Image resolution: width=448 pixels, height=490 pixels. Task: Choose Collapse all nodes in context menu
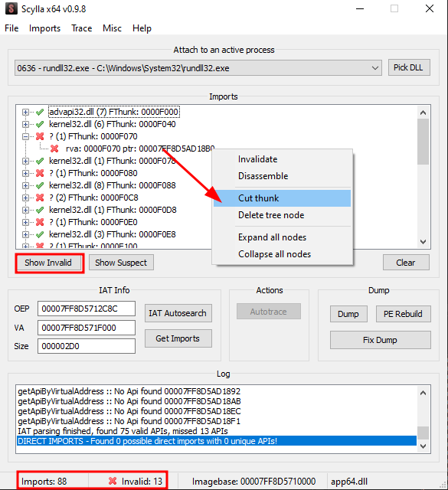(282, 254)
